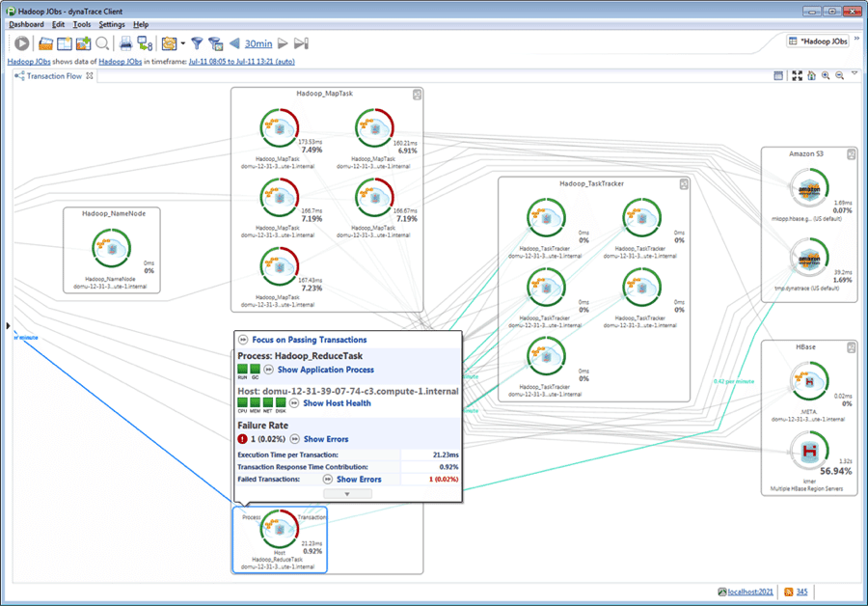
Task: Click the localhost:2021 server link
Action: (750, 592)
